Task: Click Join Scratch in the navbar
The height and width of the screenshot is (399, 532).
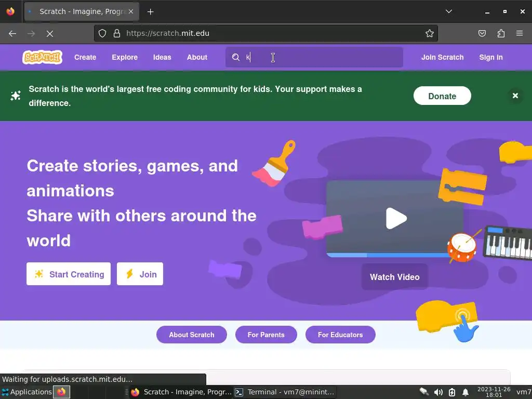Action: click(x=443, y=57)
